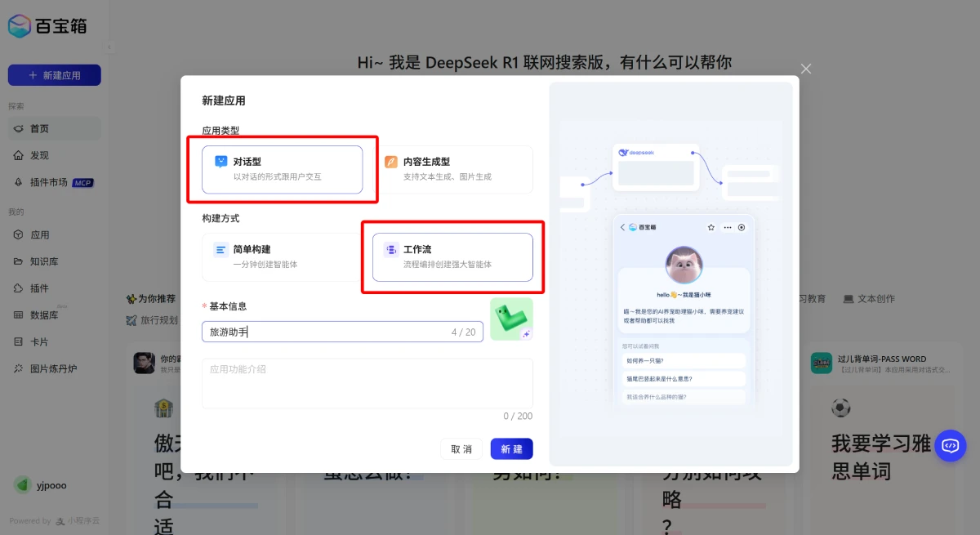The image size is (980, 535).
Task: Click the table icon beside 数据库
Action: (19, 315)
